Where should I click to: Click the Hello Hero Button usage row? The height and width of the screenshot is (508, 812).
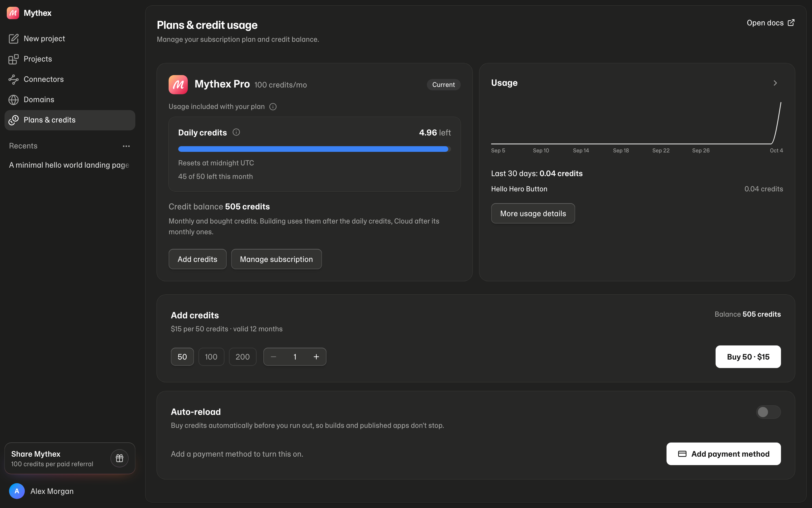[x=637, y=189]
